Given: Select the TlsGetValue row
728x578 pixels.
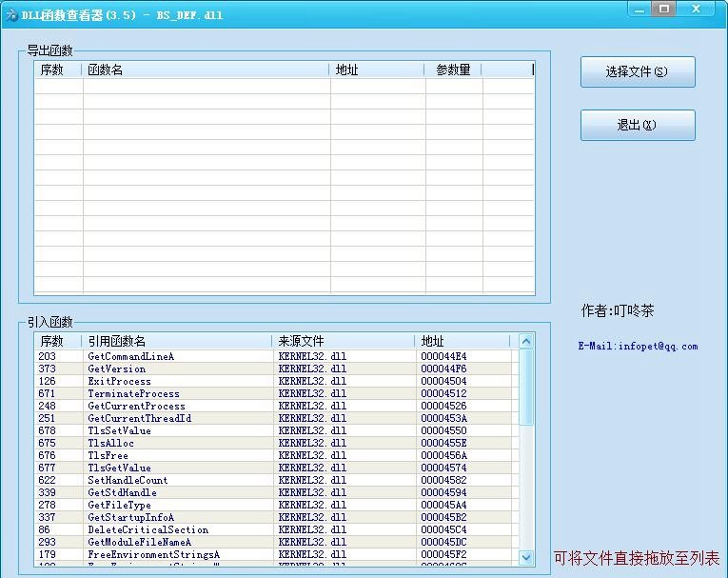Looking at the screenshot, I should 277,468.
